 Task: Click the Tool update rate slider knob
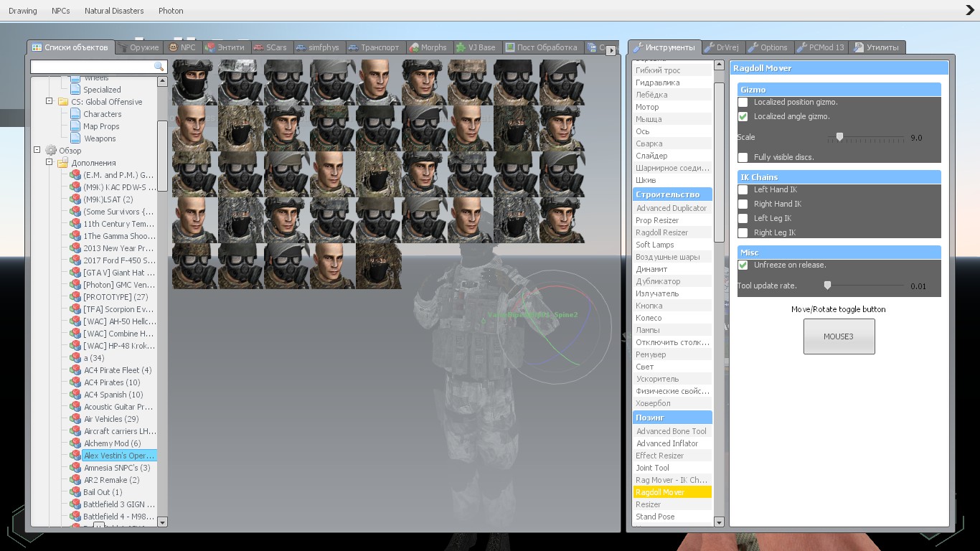pyautogui.click(x=827, y=286)
